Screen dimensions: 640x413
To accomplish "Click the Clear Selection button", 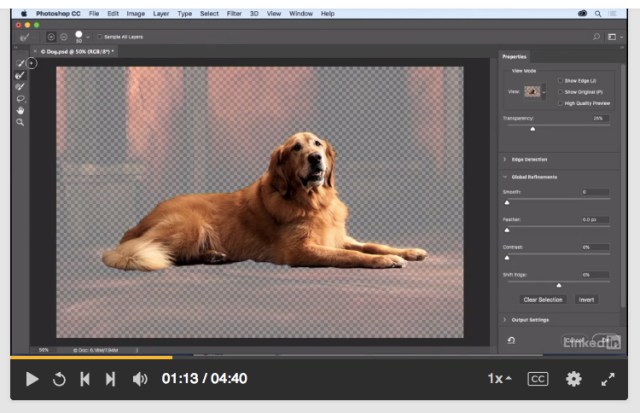I will (x=543, y=299).
